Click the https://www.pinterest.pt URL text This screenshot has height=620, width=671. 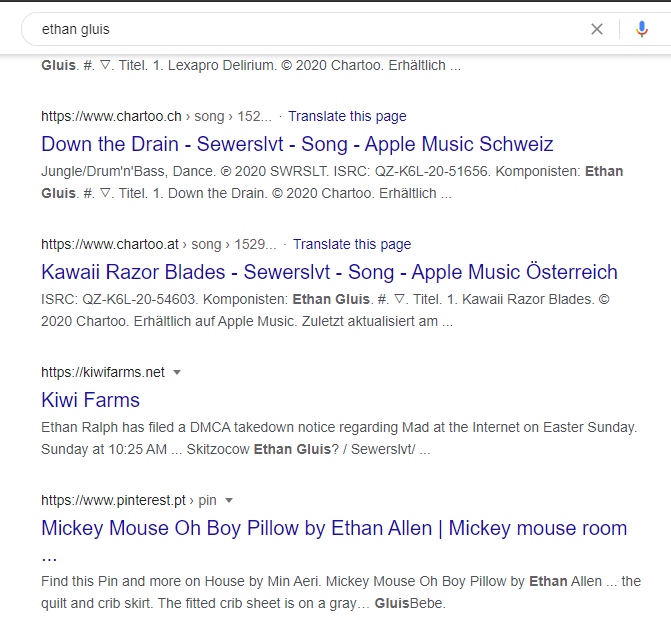[113, 500]
